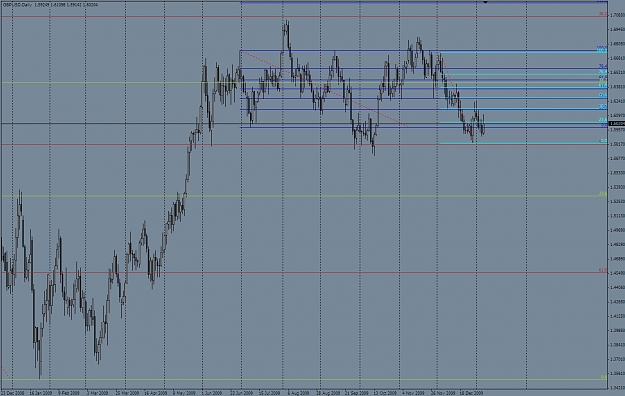Select the small black arrow marker at chart top
Viewport: 625px width, 396px height.
tap(485, 2)
